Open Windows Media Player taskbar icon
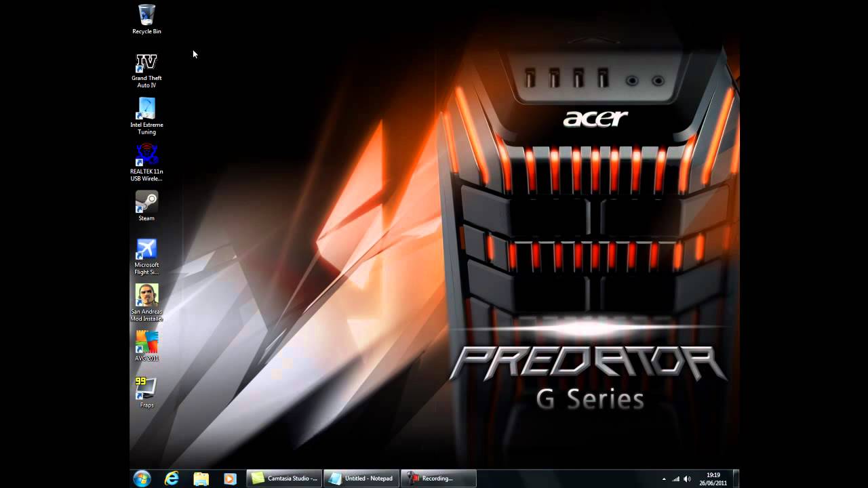 (x=230, y=479)
